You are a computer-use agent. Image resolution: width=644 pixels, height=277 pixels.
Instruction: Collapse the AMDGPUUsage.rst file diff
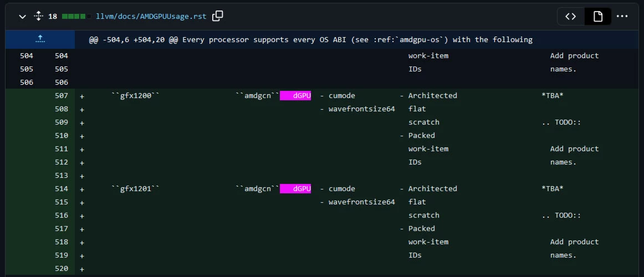[x=23, y=17]
